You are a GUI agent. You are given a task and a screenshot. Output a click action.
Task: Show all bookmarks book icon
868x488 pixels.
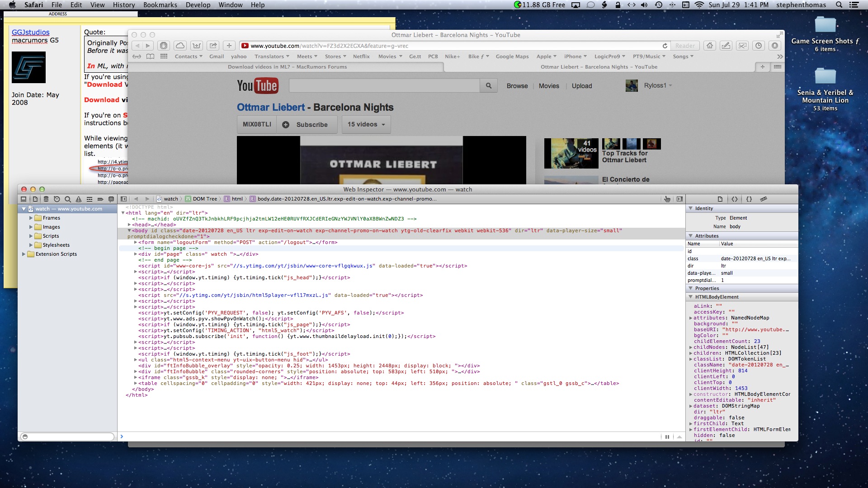150,56
